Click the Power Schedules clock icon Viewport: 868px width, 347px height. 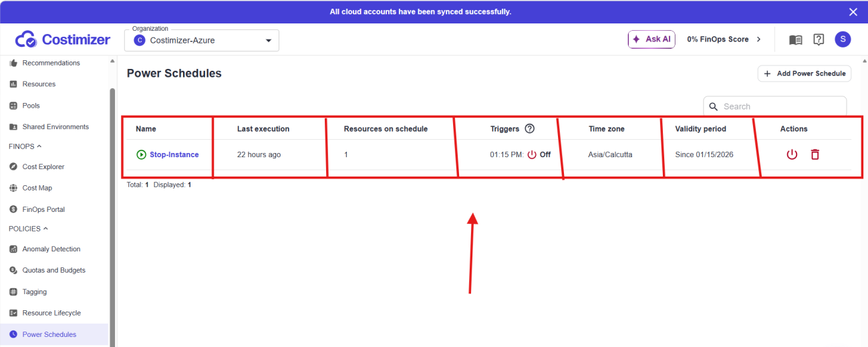point(13,334)
